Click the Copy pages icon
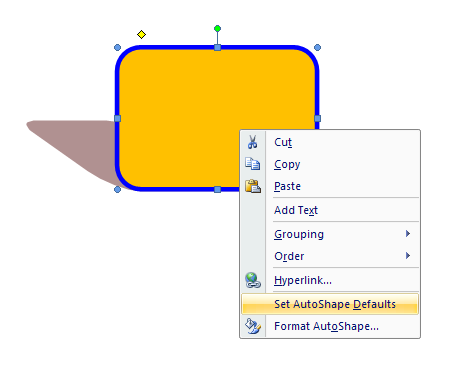The height and width of the screenshot is (373, 472). 253,164
